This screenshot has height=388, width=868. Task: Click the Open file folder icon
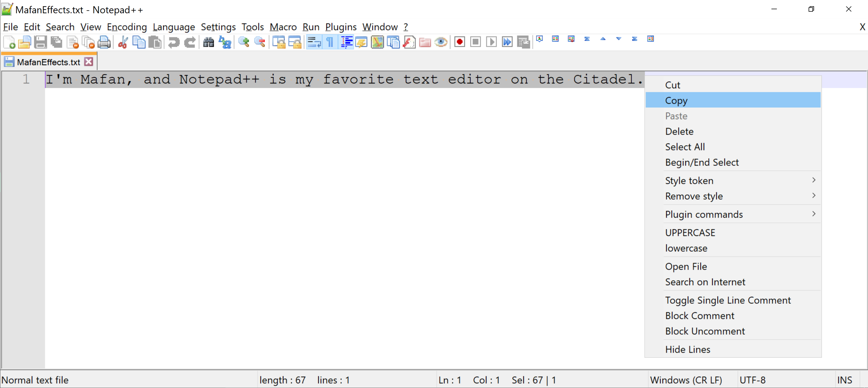[x=25, y=42]
